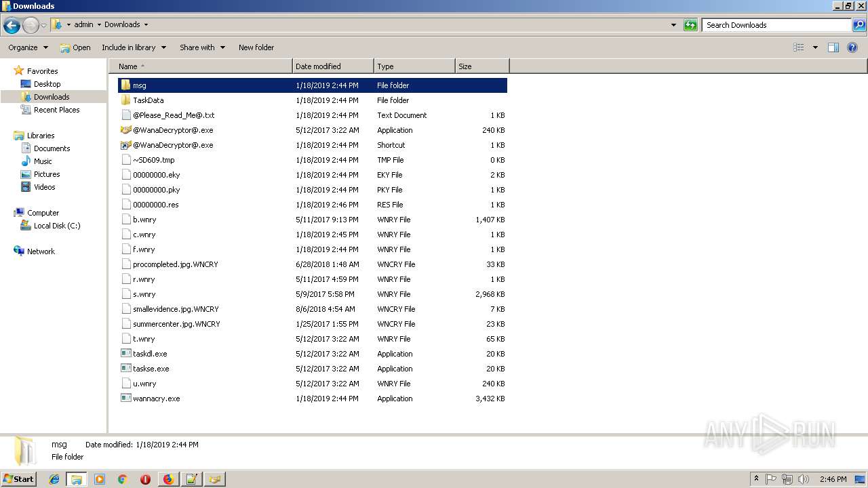Select @WanaDecryptor@.exe Shortcut icon
Image resolution: width=868 pixels, height=488 pixels.
[x=125, y=145]
